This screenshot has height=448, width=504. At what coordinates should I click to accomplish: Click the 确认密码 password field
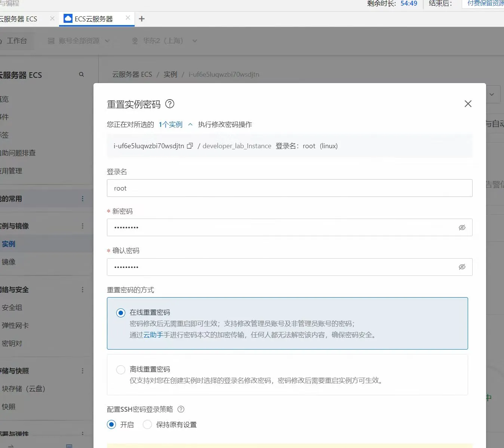coord(289,267)
